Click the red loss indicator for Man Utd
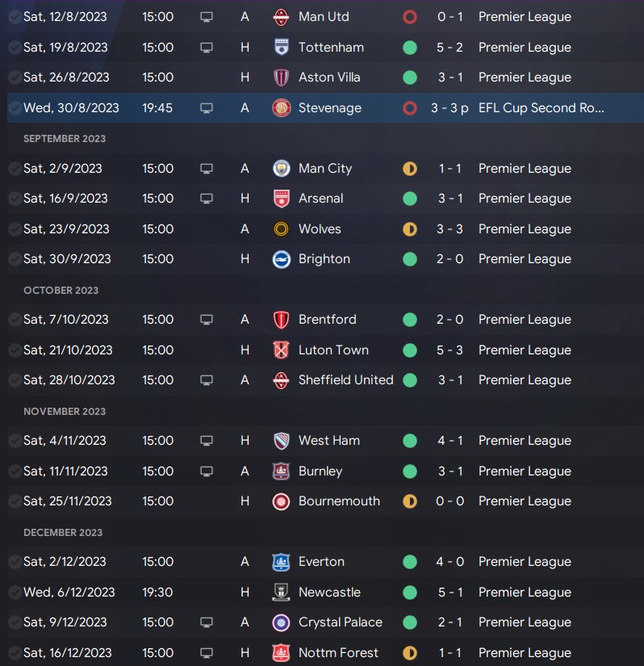The width and height of the screenshot is (644, 666). [410, 17]
